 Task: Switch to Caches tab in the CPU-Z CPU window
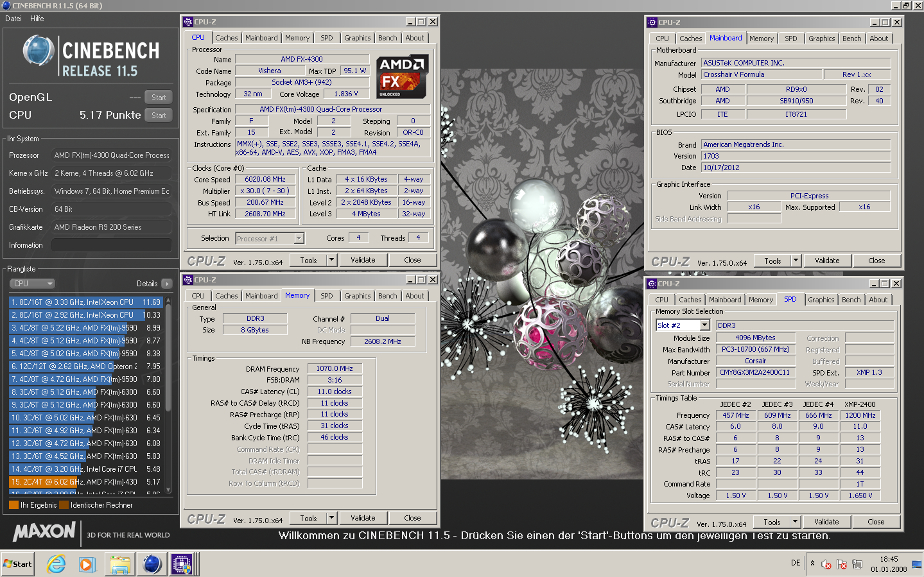227,38
